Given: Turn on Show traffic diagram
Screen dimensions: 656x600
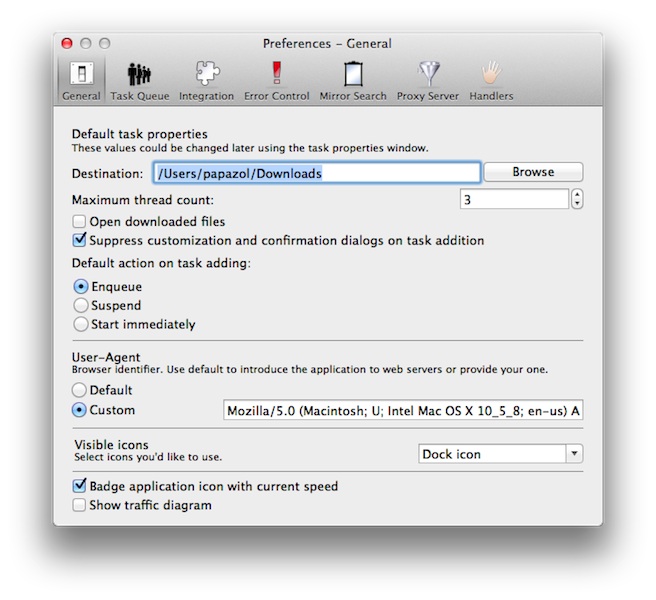Looking at the screenshot, I should (79, 505).
